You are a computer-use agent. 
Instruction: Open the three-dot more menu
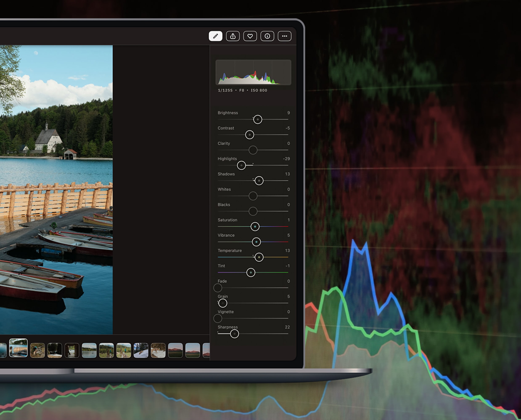point(284,36)
